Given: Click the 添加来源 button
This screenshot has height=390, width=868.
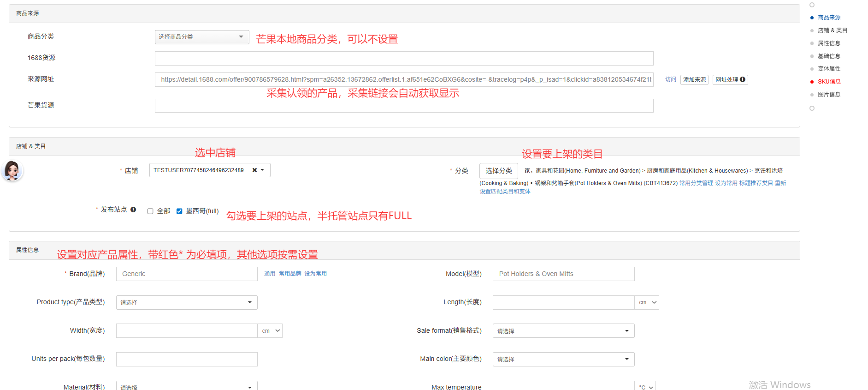Looking at the screenshot, I should [x=694, y=80].
